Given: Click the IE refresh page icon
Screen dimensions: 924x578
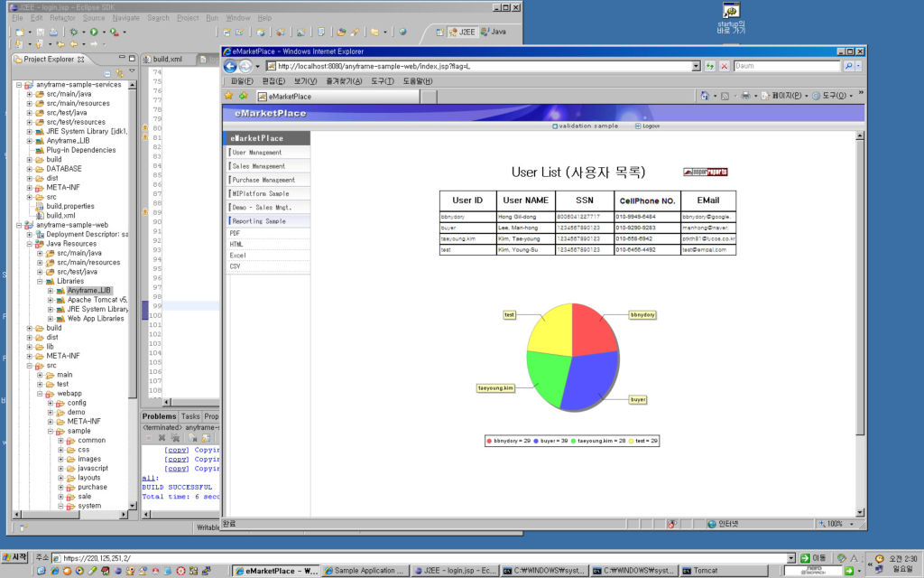Looking at the screenshot, I should pyautogui.click(x=710, y=66).
